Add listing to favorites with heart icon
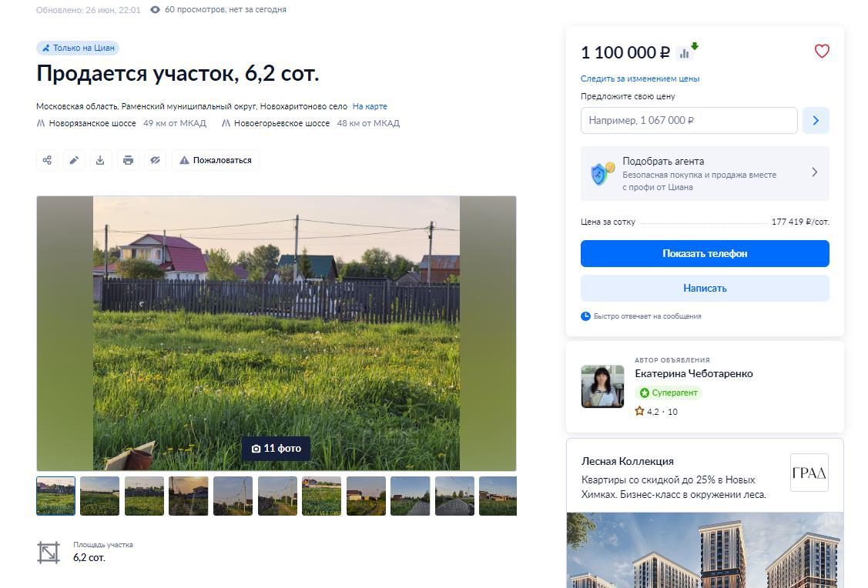The height and width of the screenshot is (588, 868). point(822,51)
